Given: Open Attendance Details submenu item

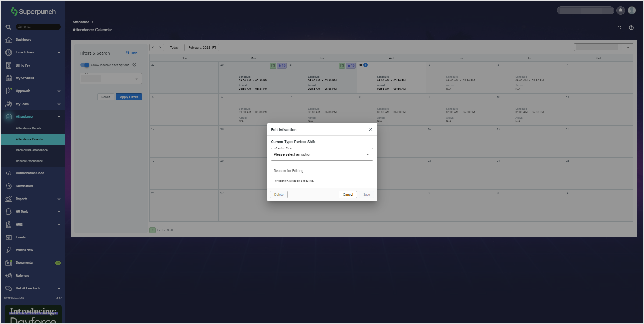Looking at the screenshot, I should (28, 128).
